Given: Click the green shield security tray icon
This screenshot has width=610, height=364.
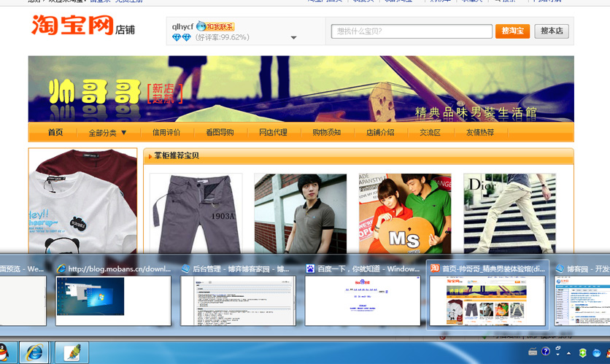Looking at the screenshot, I should point(582,353).
